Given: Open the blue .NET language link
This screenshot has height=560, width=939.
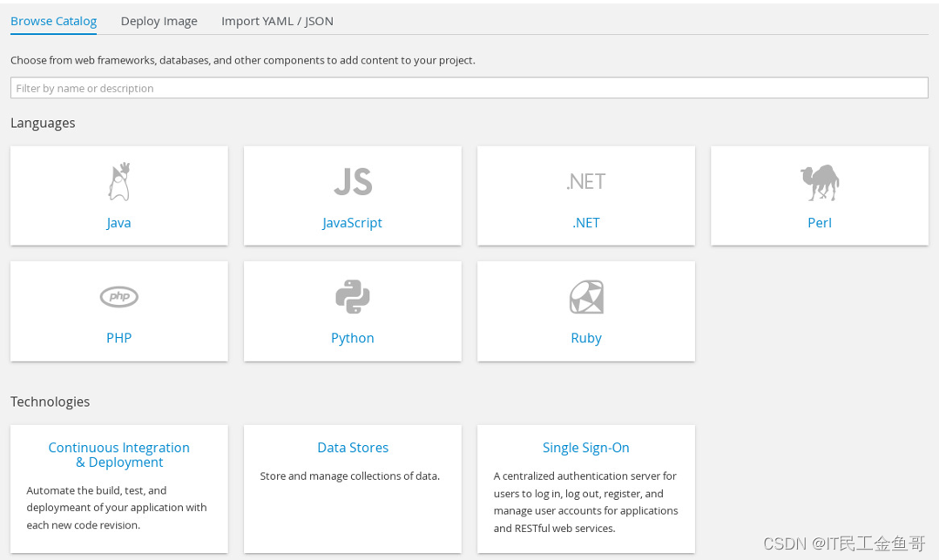Looking at the screenshot, I should (x=585, y=223).
